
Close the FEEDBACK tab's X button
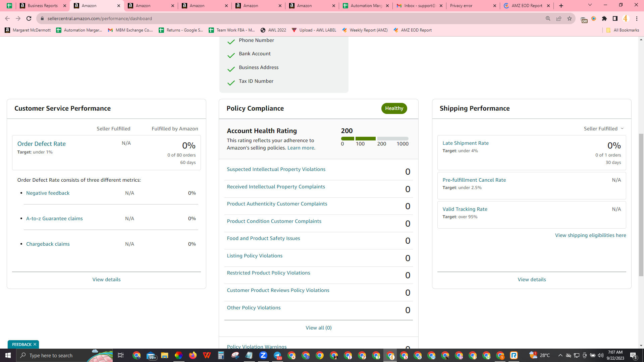click(x=35, y=344)
